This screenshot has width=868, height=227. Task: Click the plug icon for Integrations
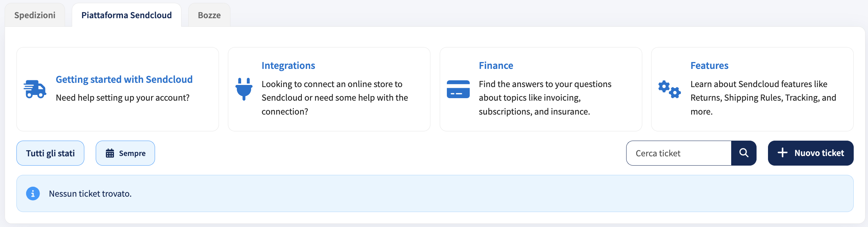coord(244,89)
